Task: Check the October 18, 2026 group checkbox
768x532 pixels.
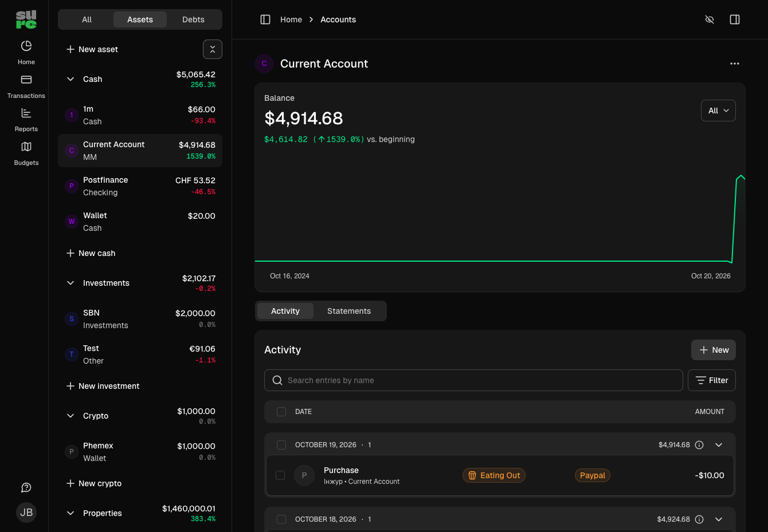Action: (281, 519)
